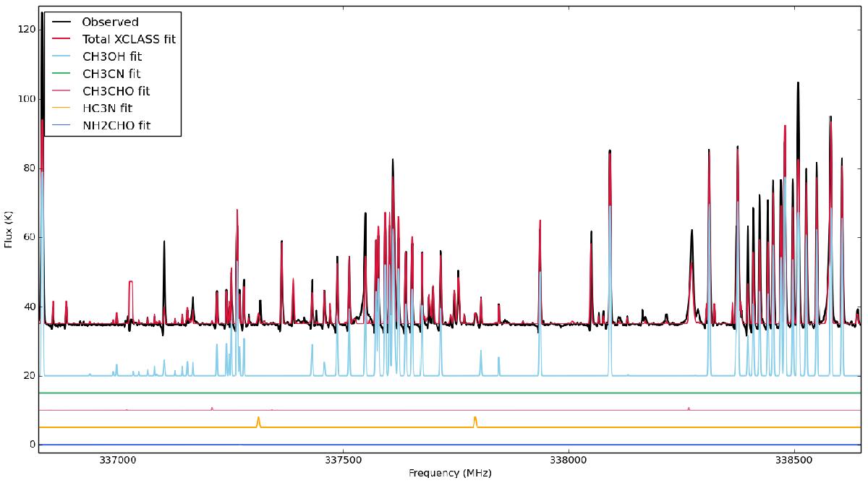The image size is (868, 483).
Task: Select the 'CH3OH fit' legend label
Action: pos(114,56)
